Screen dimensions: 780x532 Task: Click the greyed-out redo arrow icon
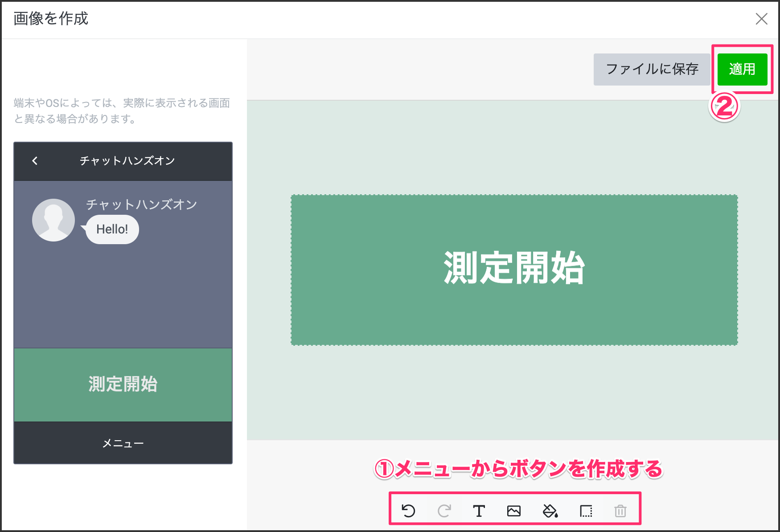tap(444, 511)
